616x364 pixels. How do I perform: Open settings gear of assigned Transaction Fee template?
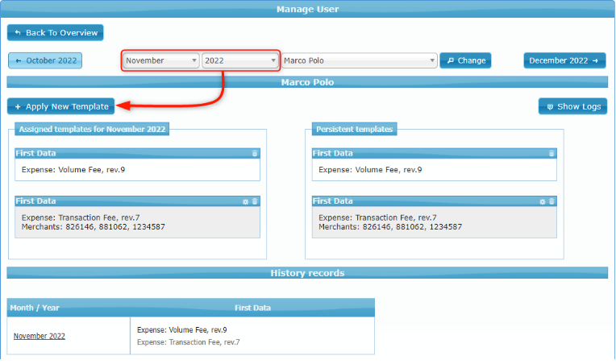246,201
